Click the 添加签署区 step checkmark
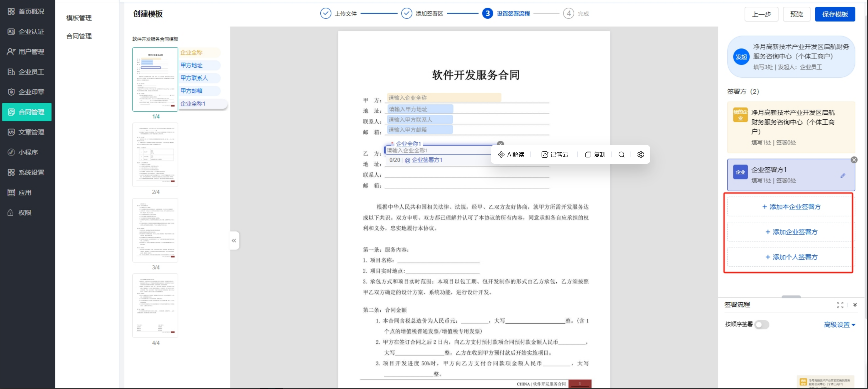The image size is (868, 389). [x=406, y=14]
